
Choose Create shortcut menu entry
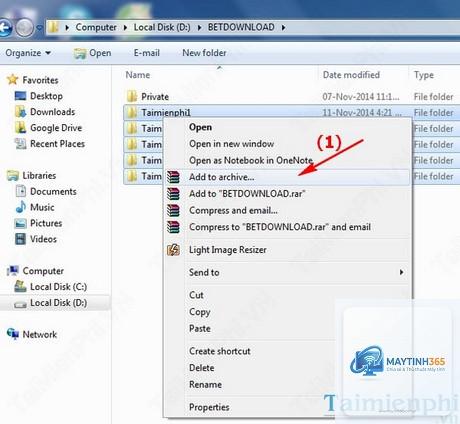(220, 351)
